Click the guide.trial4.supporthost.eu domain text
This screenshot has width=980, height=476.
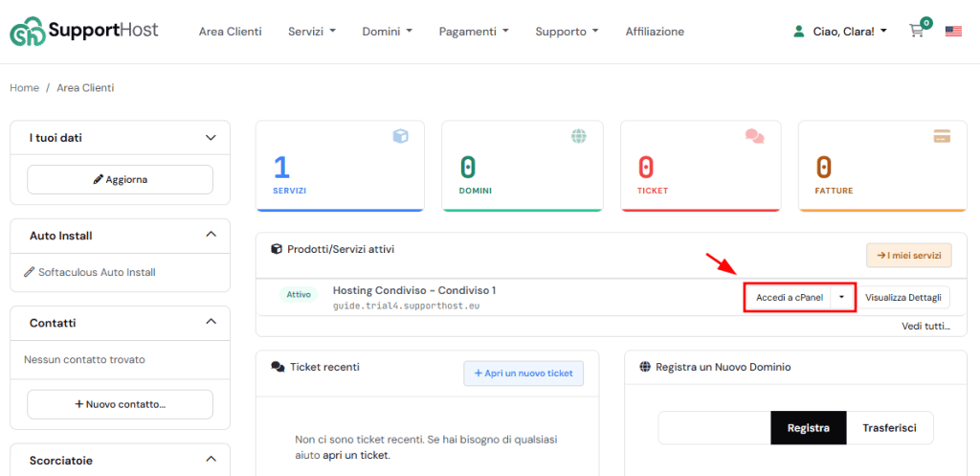(x=406, y=306)
